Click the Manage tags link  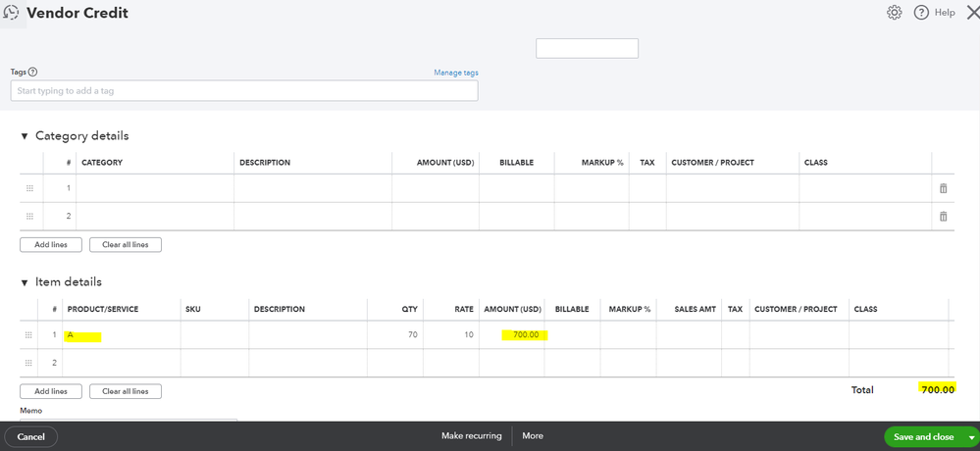click(456, 73)
